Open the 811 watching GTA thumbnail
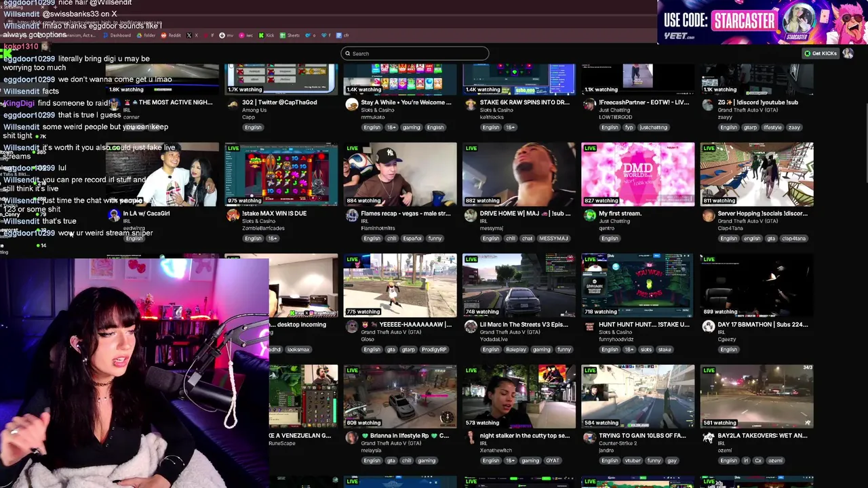 click(x=757, y=174)
